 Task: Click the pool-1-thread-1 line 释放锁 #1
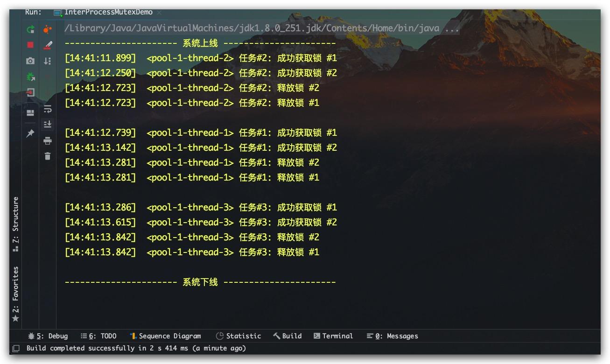tap(192, 178)
